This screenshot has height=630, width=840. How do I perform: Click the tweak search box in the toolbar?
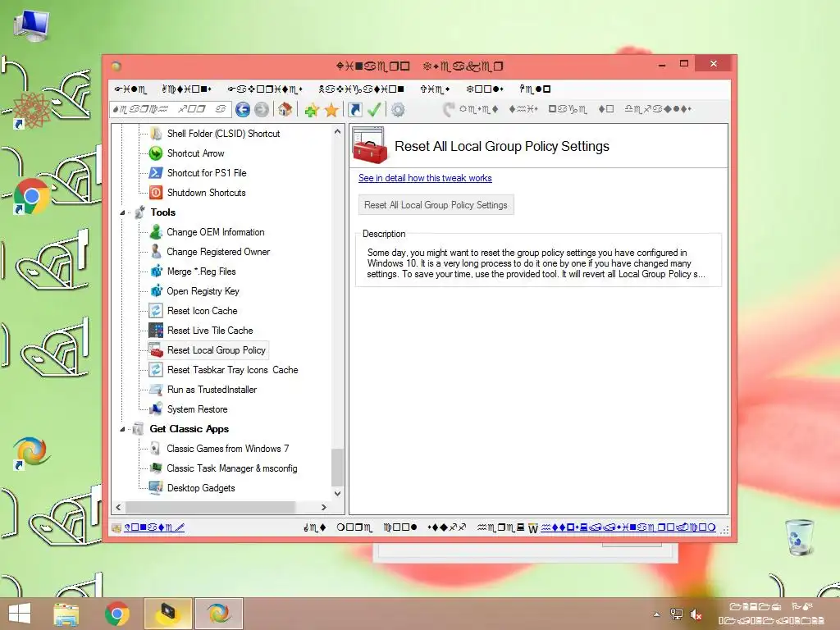tap(171, 109)
